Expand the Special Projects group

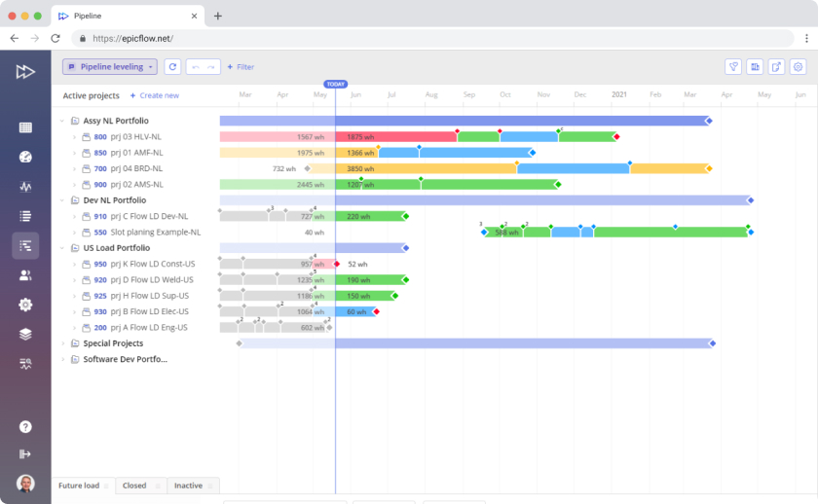point(62,343)
